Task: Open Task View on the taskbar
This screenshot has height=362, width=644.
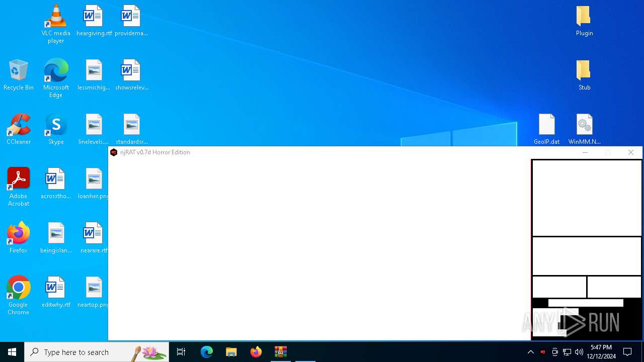Action: tap(181, 352)
